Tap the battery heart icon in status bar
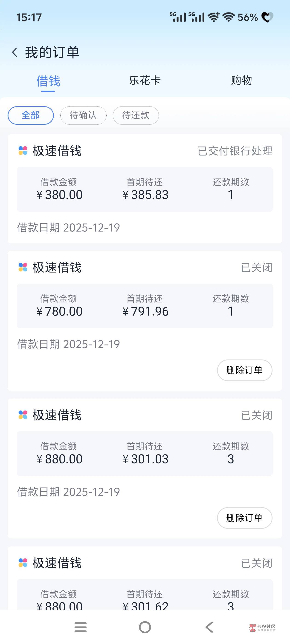290x644 pixels. (x=267, y=17)
